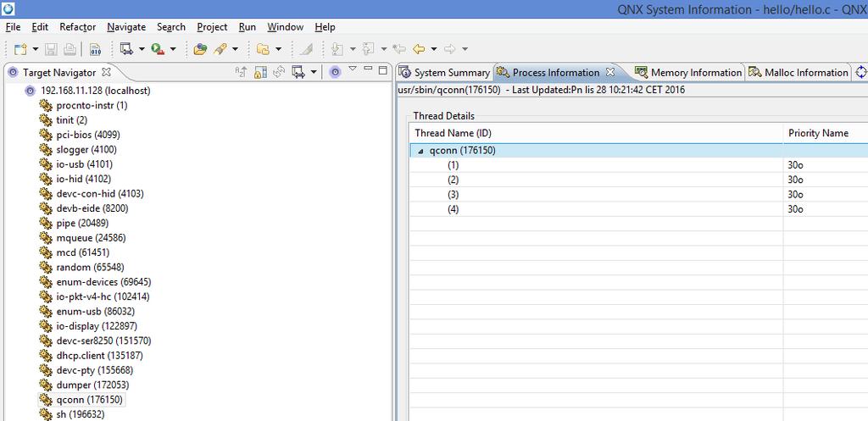Open the Project menu
Image resolution: width=868 pixels, height=421 pixels.
tap(212, 26)
